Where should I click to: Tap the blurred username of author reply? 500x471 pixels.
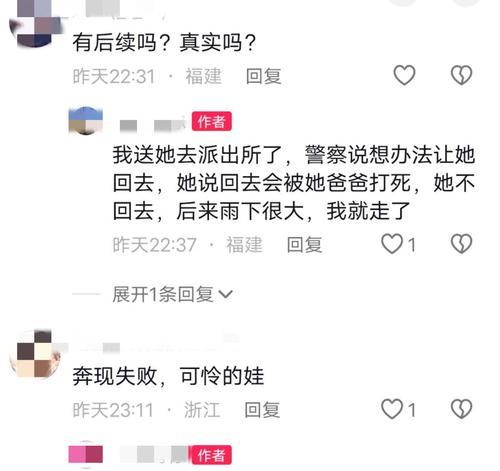point(152,125)
